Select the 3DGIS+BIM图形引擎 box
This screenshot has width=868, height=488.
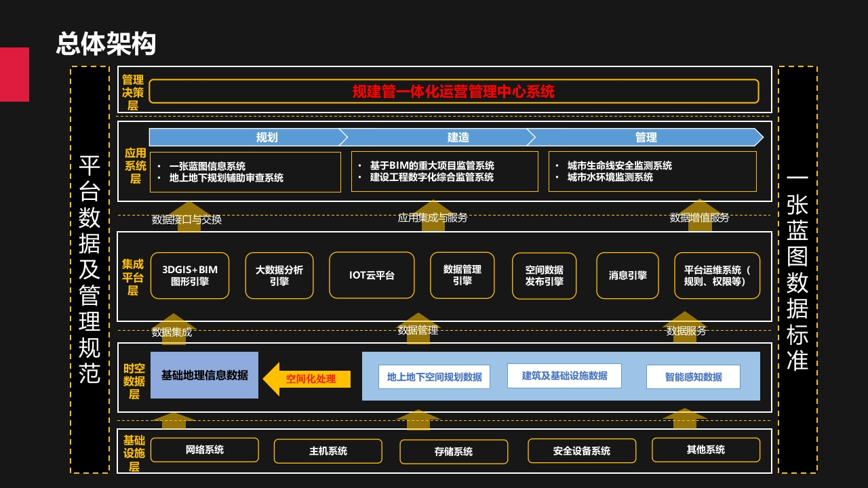(x=190, y=275)
